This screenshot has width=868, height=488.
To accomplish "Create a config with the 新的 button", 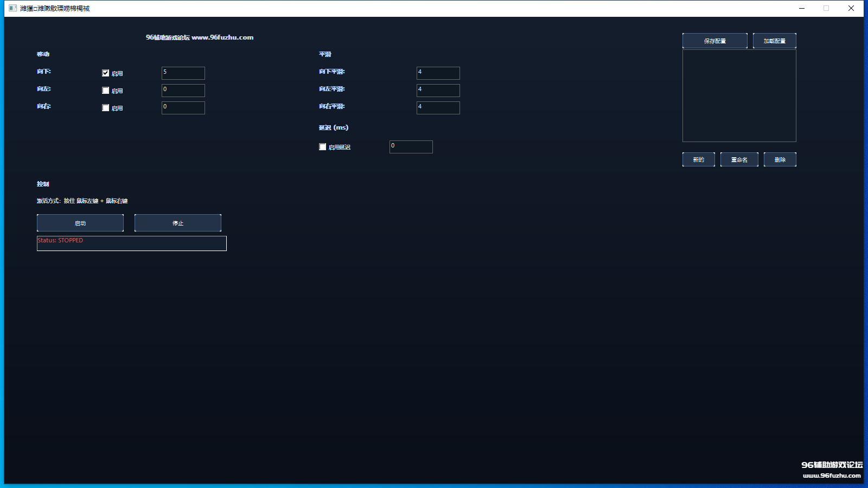I will click(698, 159).
